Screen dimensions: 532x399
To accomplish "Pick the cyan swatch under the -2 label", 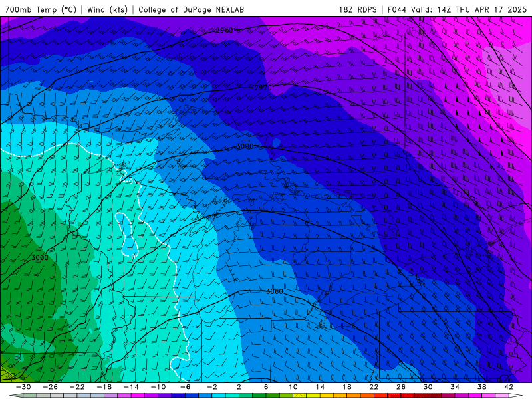I will tap(219, 396).
